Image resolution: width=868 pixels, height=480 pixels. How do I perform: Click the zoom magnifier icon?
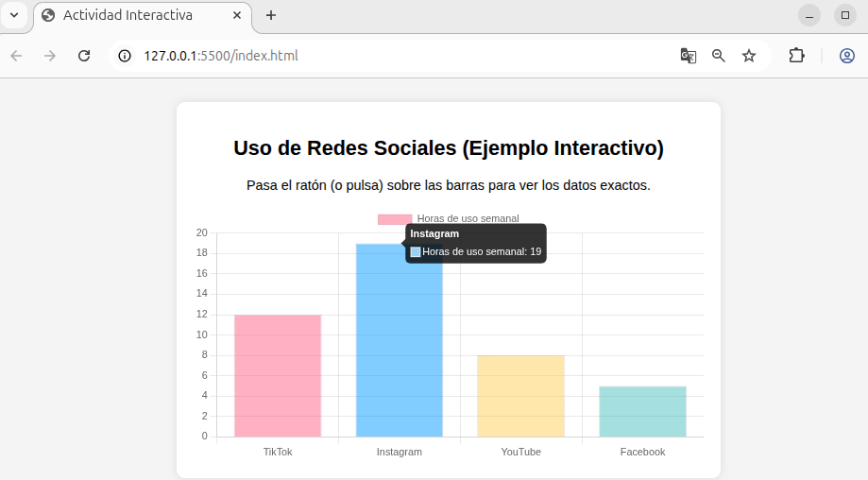pyautogui.click(x=719, y=56)
